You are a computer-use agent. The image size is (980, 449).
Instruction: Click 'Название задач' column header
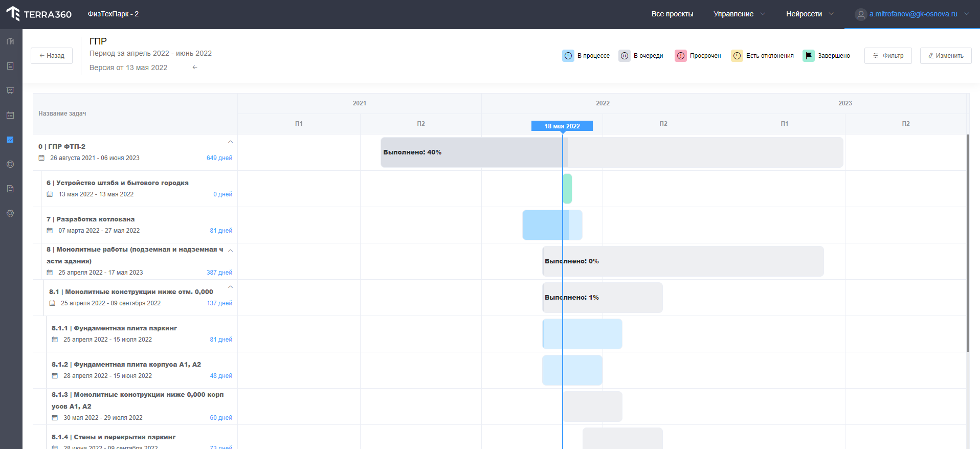tap(62, 114)
